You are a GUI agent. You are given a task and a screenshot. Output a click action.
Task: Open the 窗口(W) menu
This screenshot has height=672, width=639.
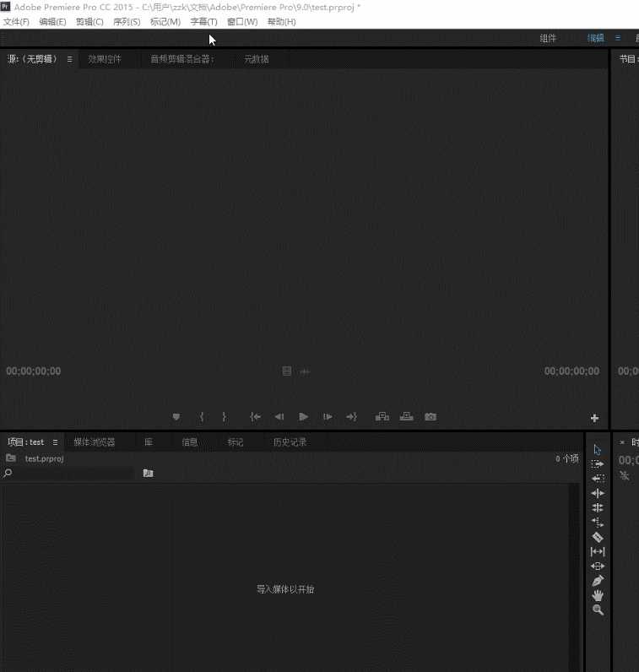pos(242,22)
